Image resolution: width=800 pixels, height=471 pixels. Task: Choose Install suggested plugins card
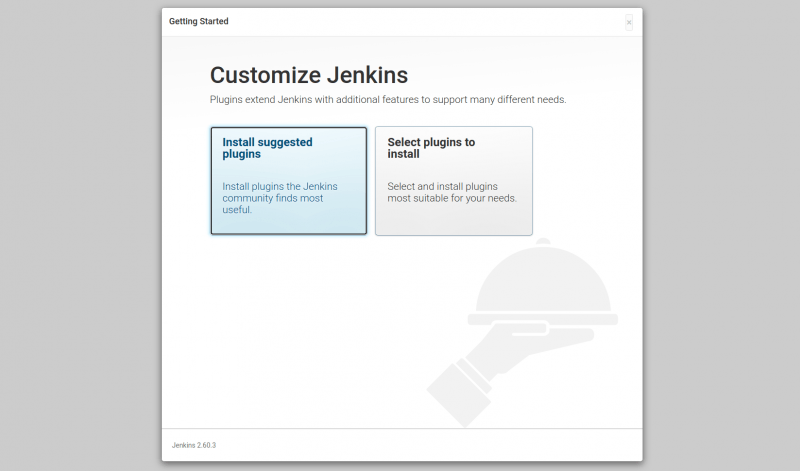point(289,181)
